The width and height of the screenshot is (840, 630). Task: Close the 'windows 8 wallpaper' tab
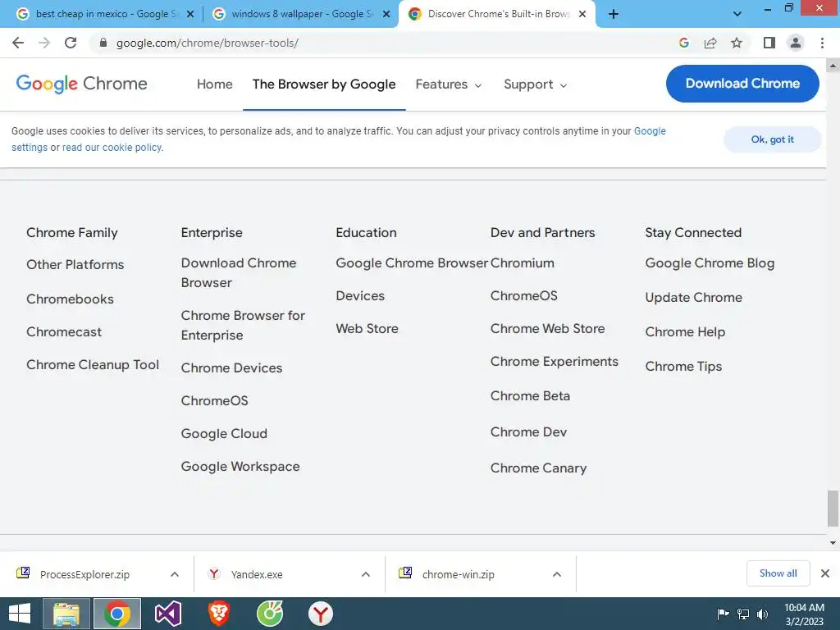(386, 14)
